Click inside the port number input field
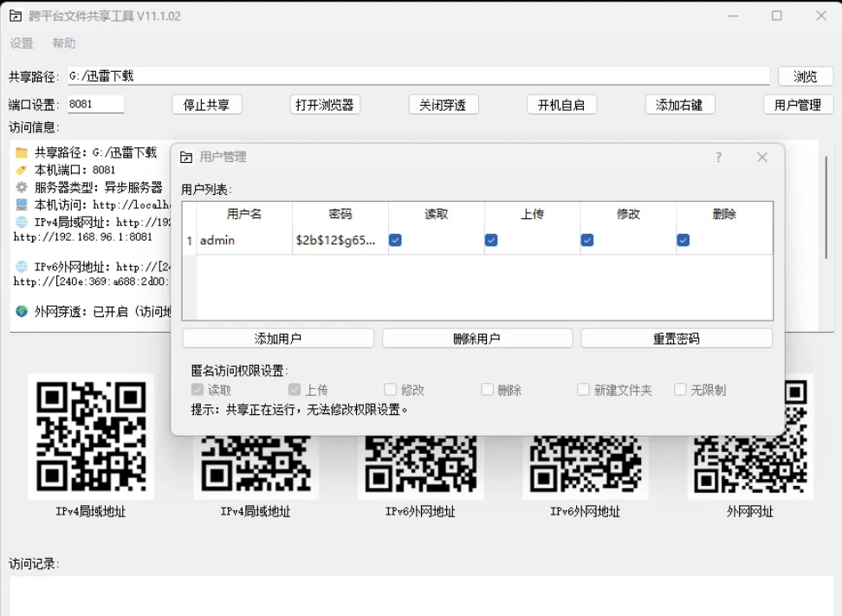This screenshot has width=842, height=616. tap(95, 103)
